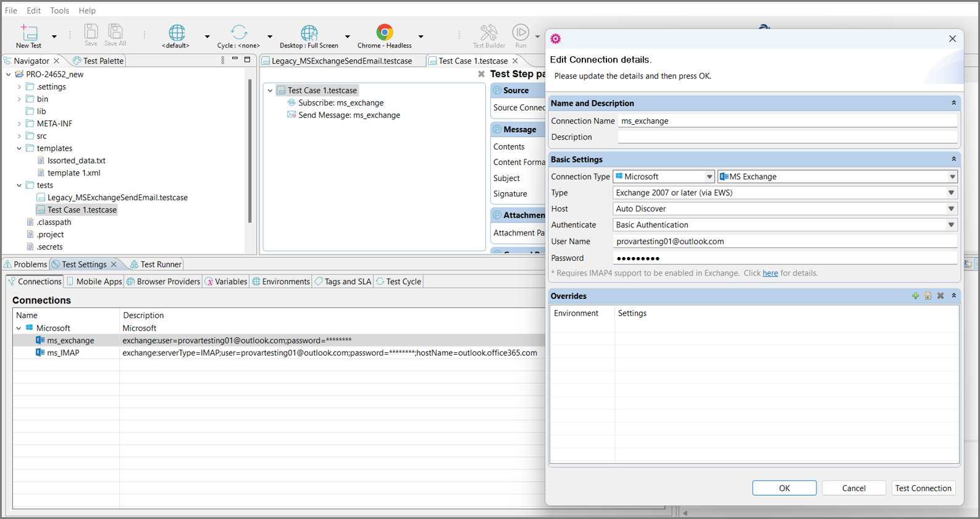Click the Save toolbar icon

point(91,31)
